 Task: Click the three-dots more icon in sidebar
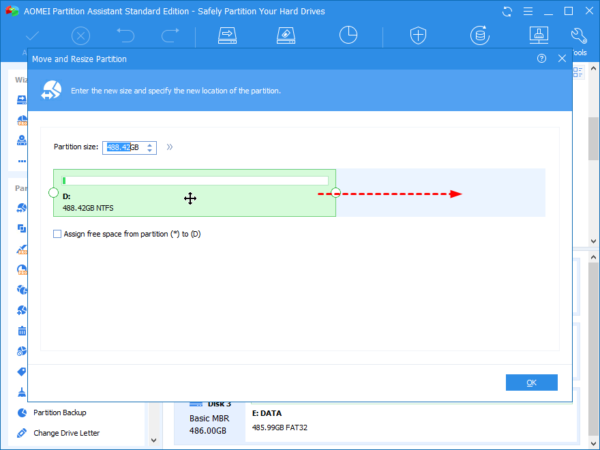tap(22, 161)
